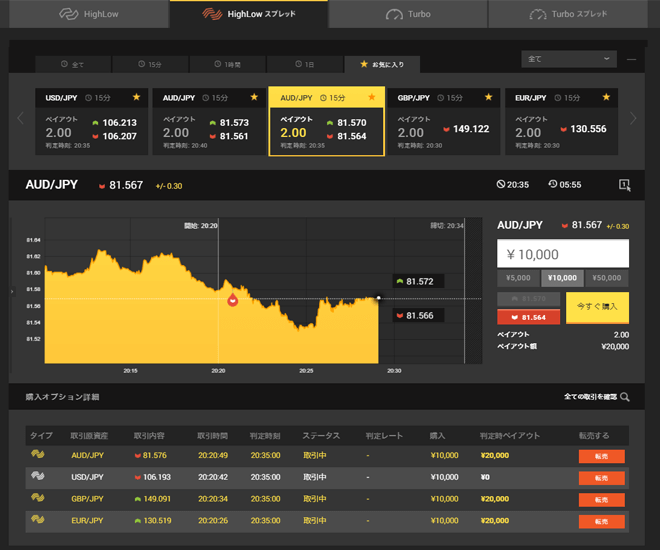Click the HighLow スプレッド wave logo icon
The image size is (660, 550).
(x=212, y=14)
